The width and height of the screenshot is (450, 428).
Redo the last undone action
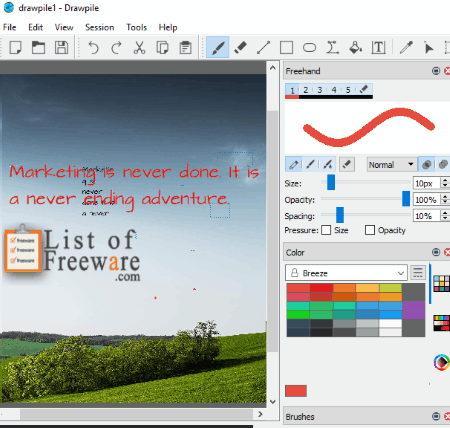116,47
